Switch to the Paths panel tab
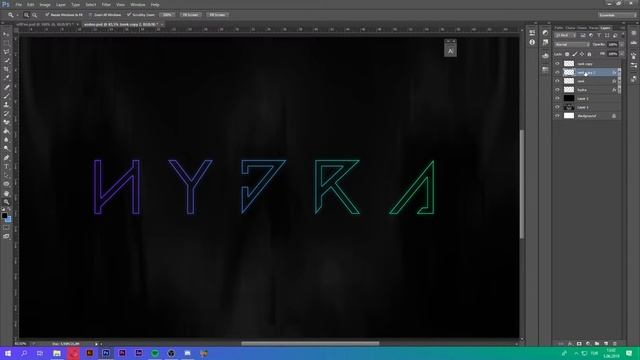The image size is (640, 360). [559, 28]
